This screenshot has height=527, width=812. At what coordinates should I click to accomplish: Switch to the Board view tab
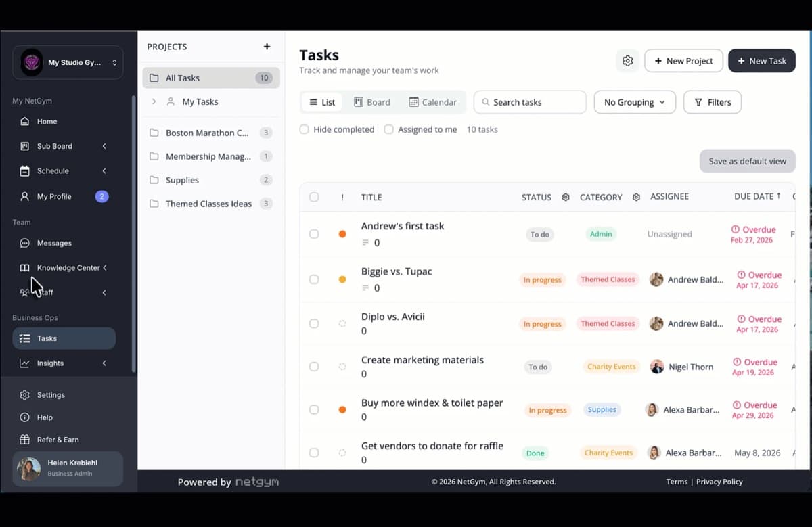(372, 102)
